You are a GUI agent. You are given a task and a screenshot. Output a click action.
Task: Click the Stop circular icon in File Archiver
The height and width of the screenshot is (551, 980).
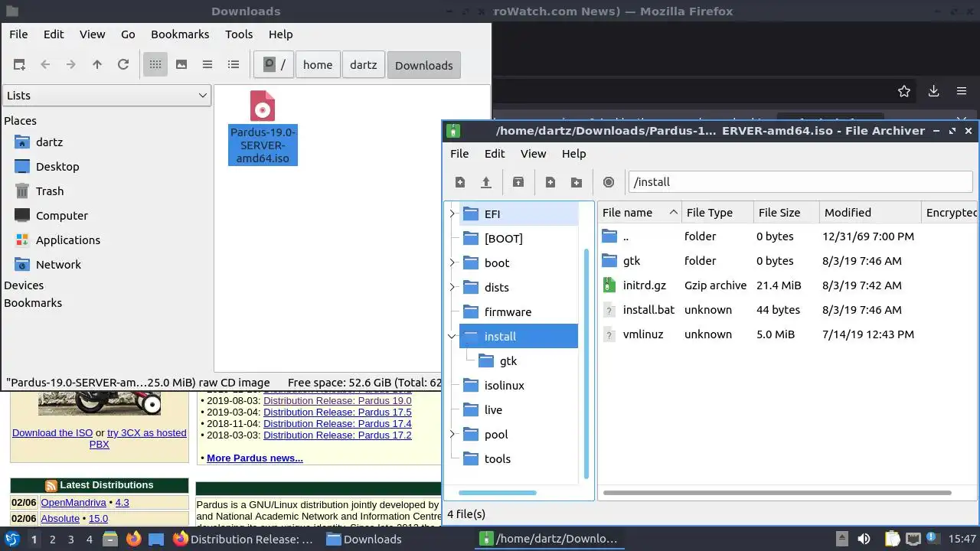(609, 182)
